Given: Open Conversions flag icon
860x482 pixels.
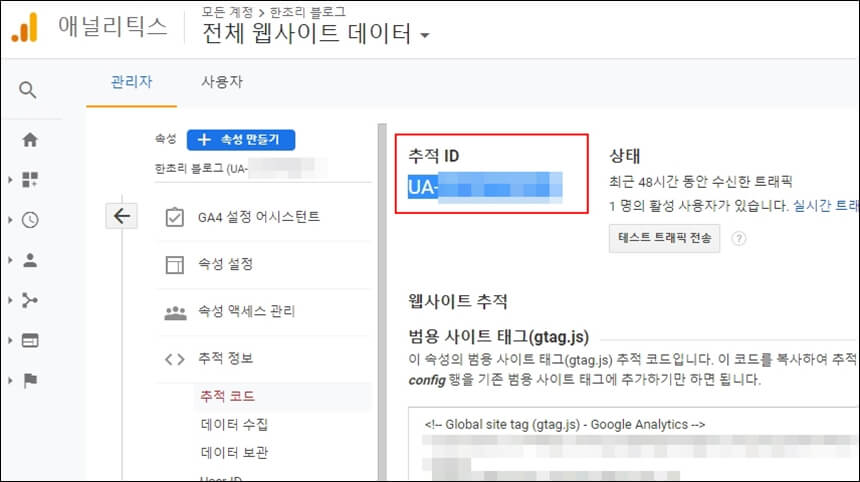Looking at the screenshot, I should coord(30,380).
